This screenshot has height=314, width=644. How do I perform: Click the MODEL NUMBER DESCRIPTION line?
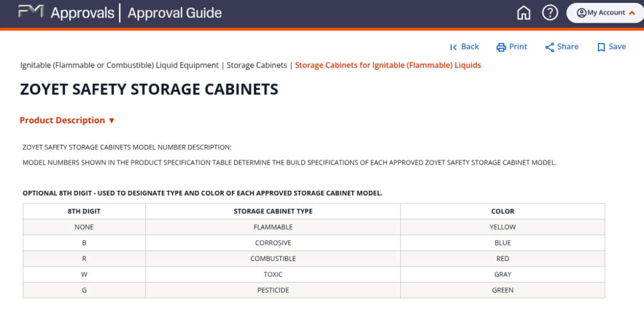tap(127, 147)
